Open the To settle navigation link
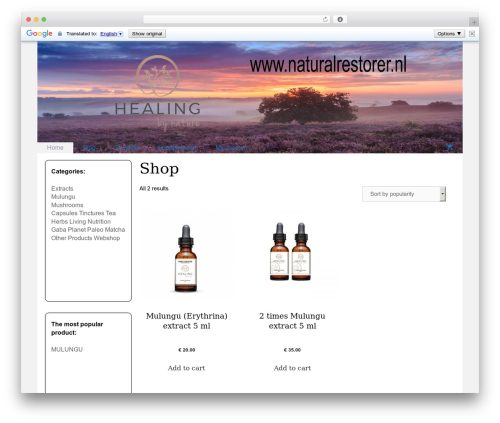Viewport: 500px width, 423px height. 127,147
